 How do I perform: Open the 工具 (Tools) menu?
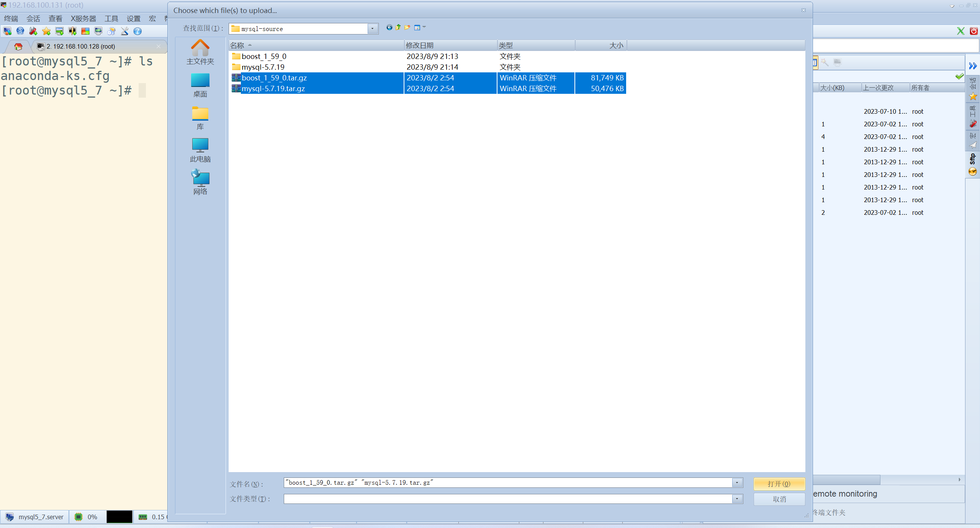click(x=111, y=18)
